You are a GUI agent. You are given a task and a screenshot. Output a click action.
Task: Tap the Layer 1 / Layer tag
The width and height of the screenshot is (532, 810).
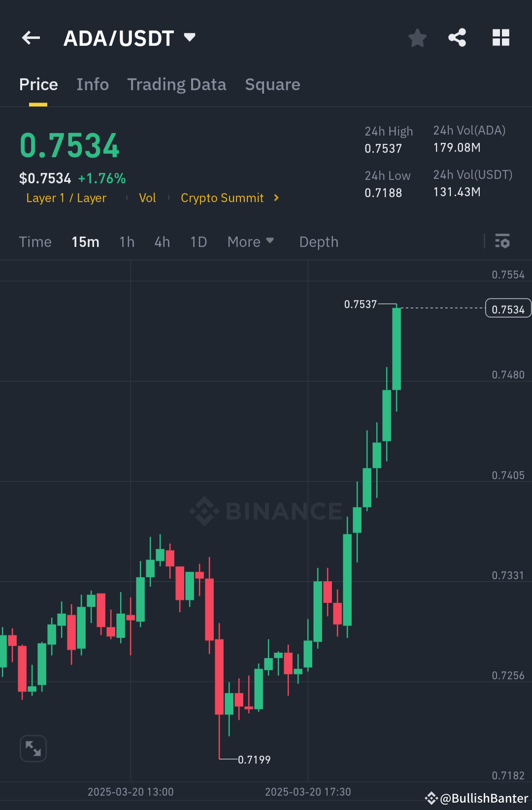click(66, 198)
